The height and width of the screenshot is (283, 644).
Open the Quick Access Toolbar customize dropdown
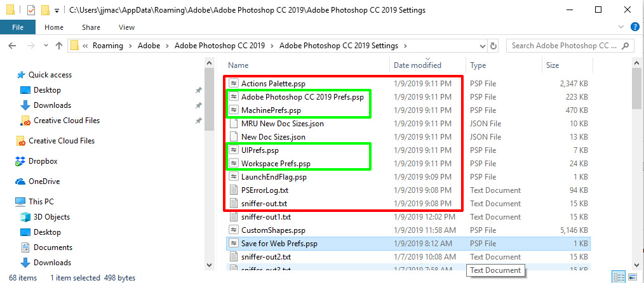click(57, 10)
